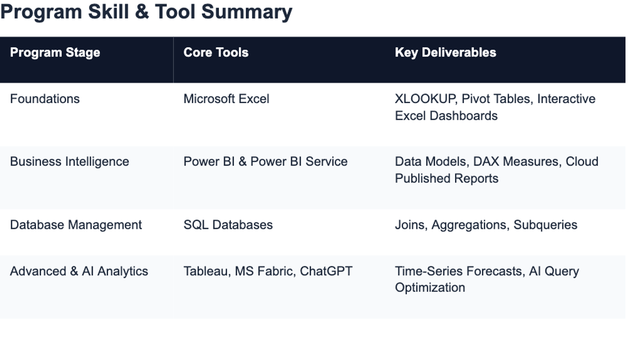This screenshot has width=644, height=341.
Task: Click the Joins, Aggregations, Subqueries cell
Action: [505, 233]
